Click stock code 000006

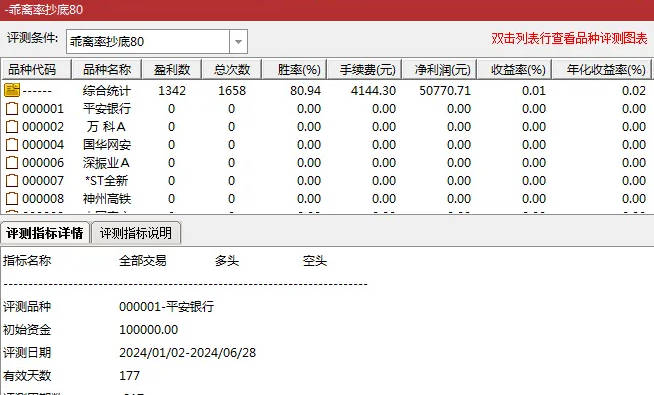pyautogui.click(x=43, y=162)
